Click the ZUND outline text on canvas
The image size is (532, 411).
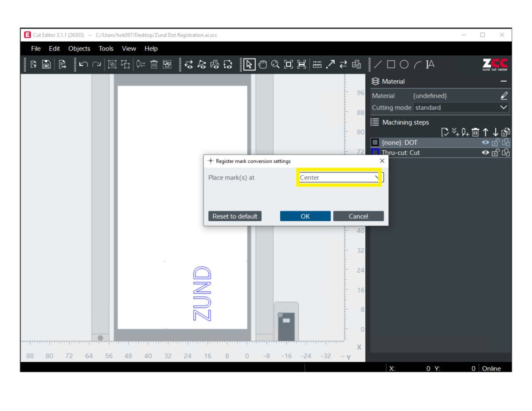pos(202,294)
